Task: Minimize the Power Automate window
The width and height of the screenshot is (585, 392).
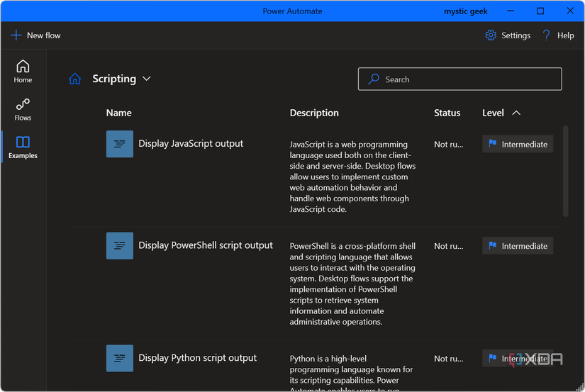Action: click(511, 11)
